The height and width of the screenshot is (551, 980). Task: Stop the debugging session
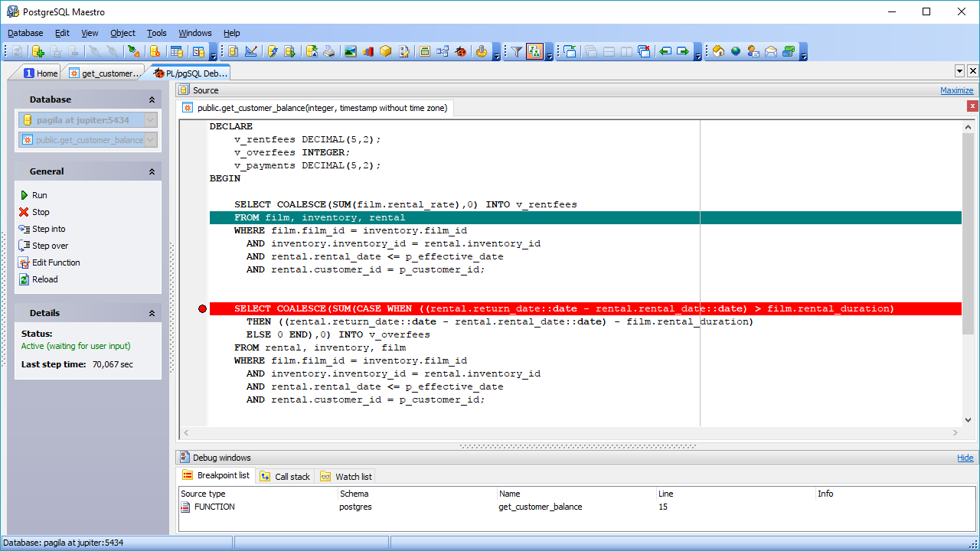tap(35, 212)
